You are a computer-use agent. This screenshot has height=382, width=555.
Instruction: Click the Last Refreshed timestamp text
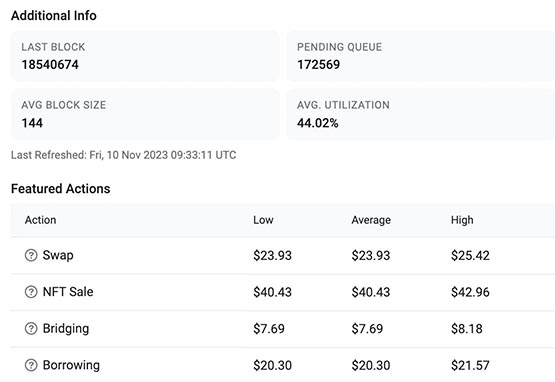(124, 155)
